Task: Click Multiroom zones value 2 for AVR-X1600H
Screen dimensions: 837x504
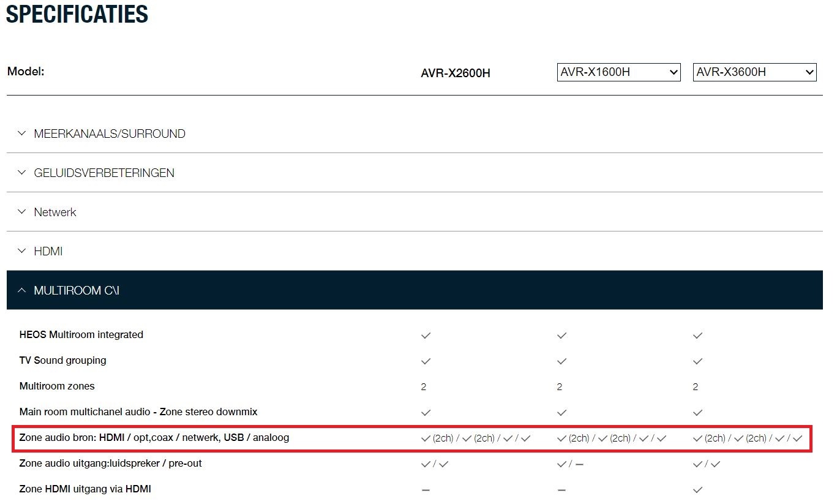Action: (x=560, y=387)
